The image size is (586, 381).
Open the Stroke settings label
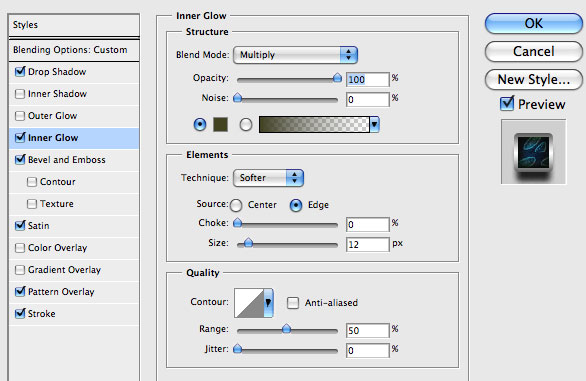tap(41, 313)
